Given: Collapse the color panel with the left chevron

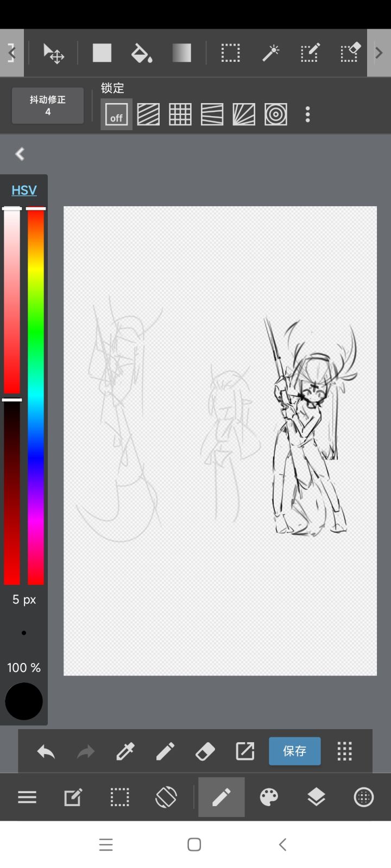Looking at the screenshot, I should click(x=20, y=154).
